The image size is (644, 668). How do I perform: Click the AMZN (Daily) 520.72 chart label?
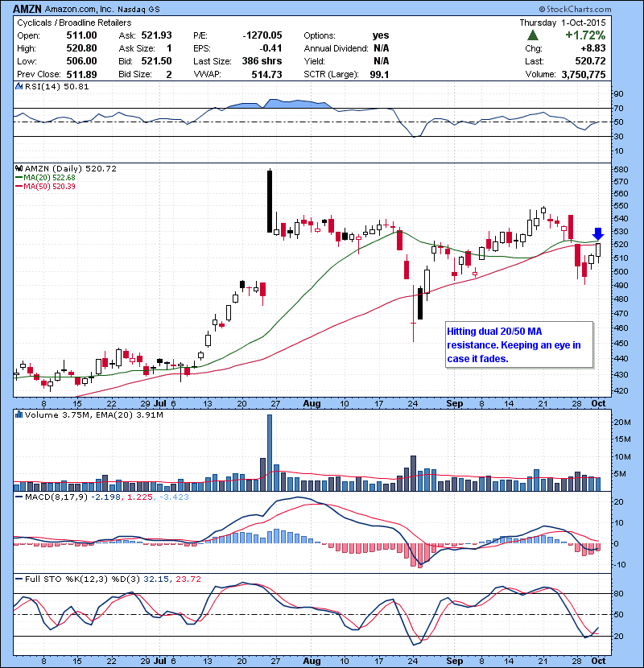click(70, 168)
